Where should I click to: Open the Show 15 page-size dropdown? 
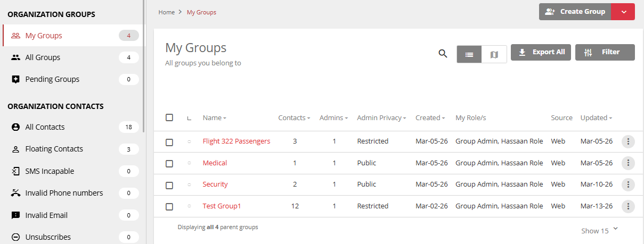pos(600,231)
